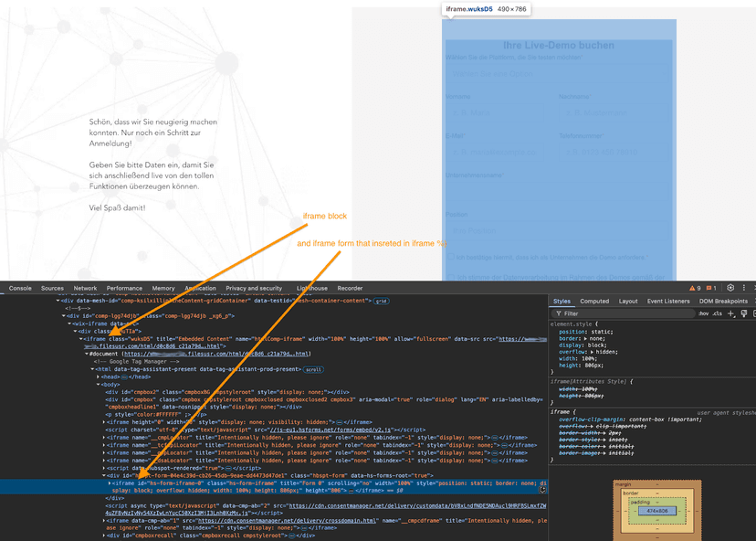The image size is (756, 541).
Task: Open DevTools settings gear
Action: 730,288
